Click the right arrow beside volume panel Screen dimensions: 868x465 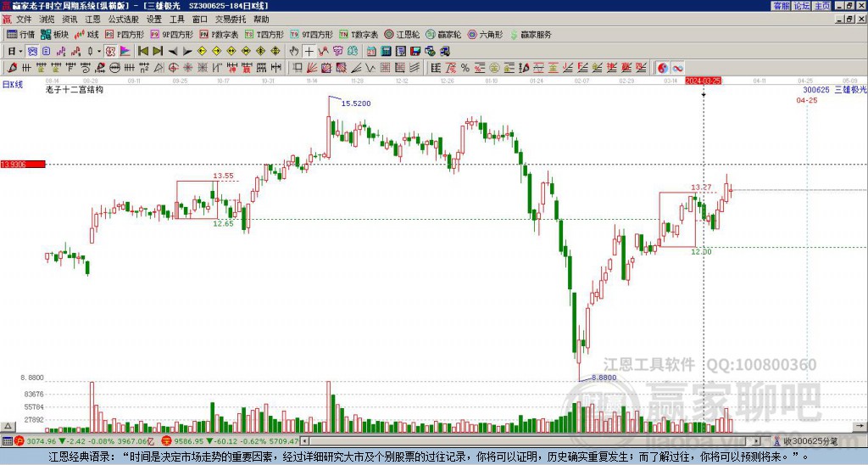(860, 426)
